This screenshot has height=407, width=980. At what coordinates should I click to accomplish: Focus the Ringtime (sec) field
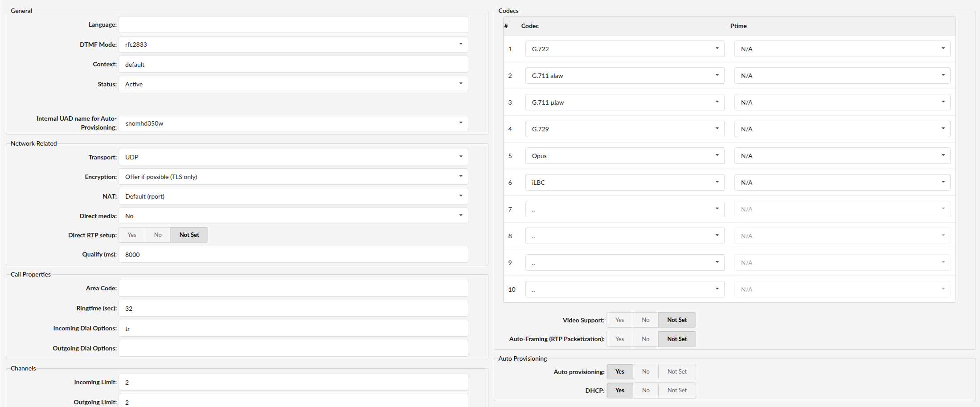coord(293,309)
